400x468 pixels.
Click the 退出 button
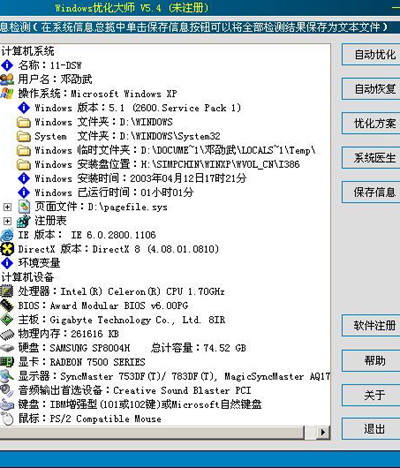tap(371, 429)
